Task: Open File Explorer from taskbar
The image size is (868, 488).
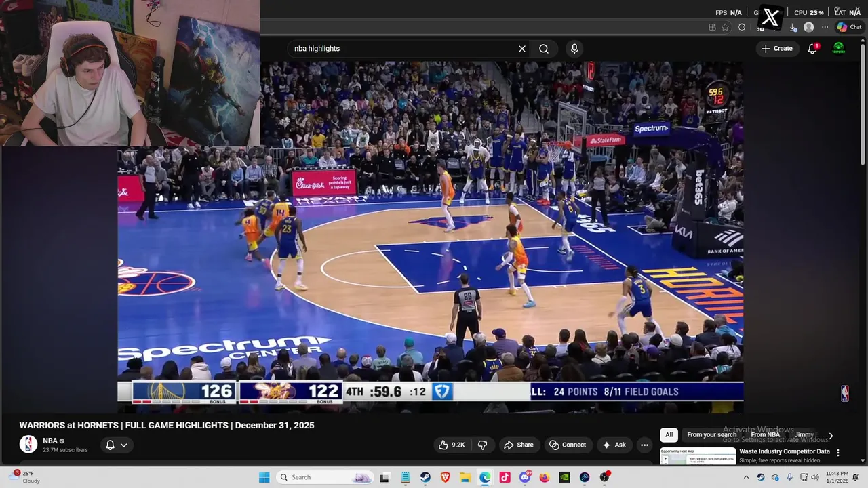Action: tap(465, 477)
